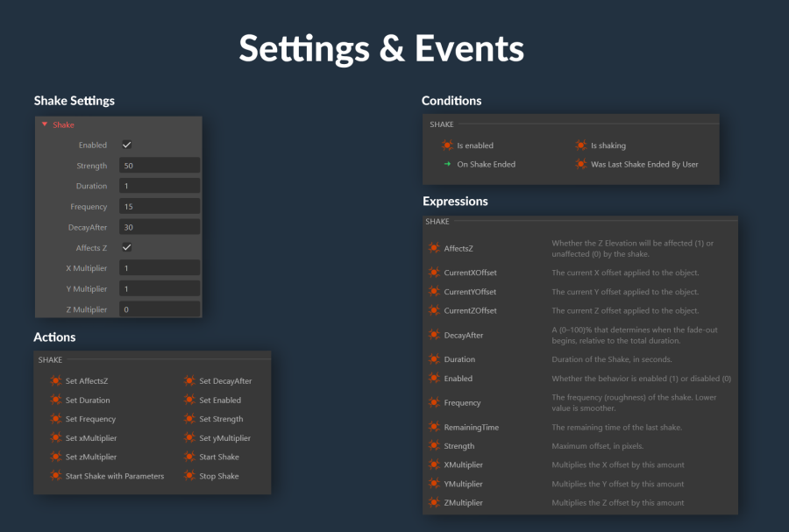Click the Enabled expression icon

[434, 378]
